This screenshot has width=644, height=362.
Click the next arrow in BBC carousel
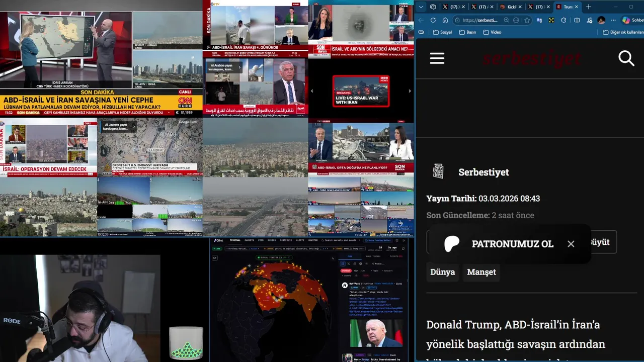pyautogui.click(x=410, y=91)
